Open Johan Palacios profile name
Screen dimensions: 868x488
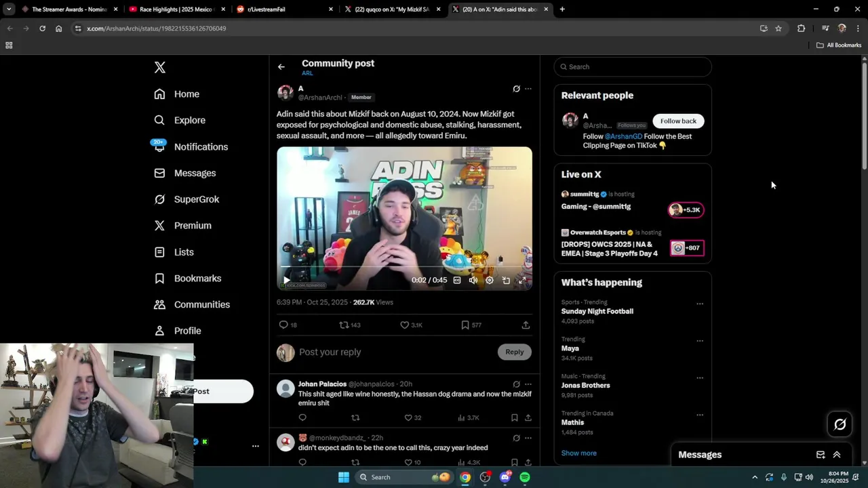tap(322, 384)
